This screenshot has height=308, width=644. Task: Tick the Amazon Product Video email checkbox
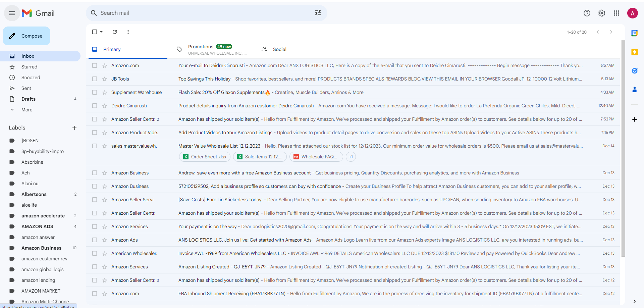95,133
